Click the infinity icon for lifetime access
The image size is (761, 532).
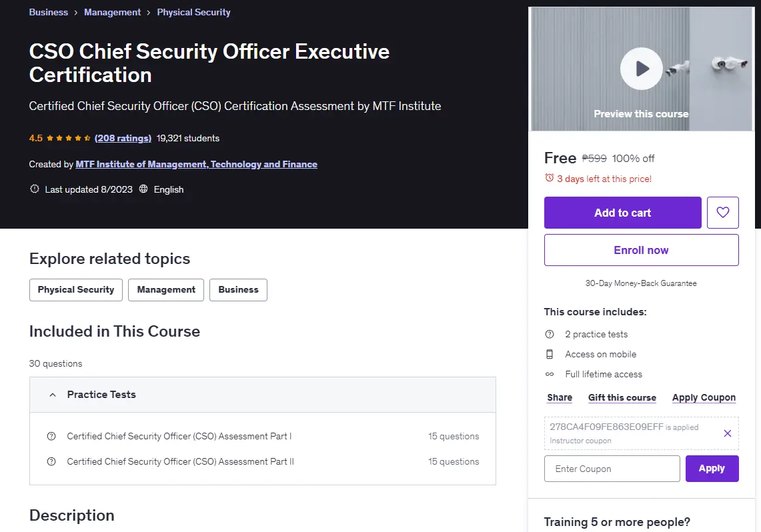pos(550,374)
